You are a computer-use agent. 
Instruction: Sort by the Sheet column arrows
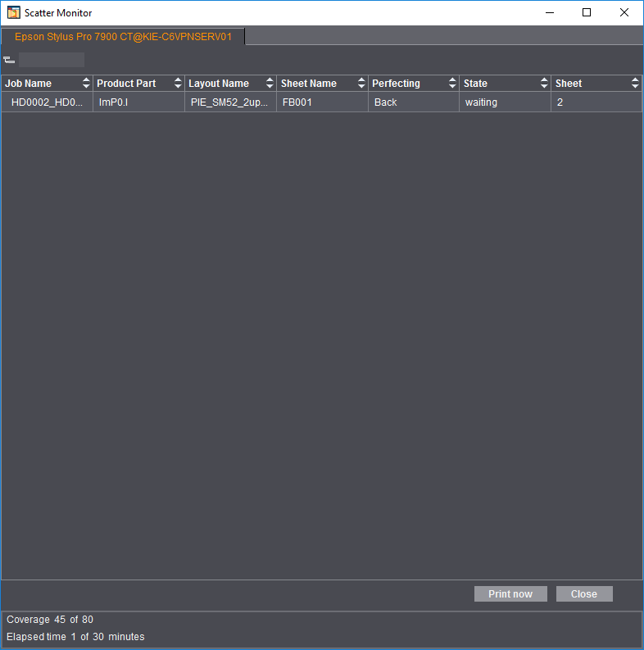click(x=635, y=83)
